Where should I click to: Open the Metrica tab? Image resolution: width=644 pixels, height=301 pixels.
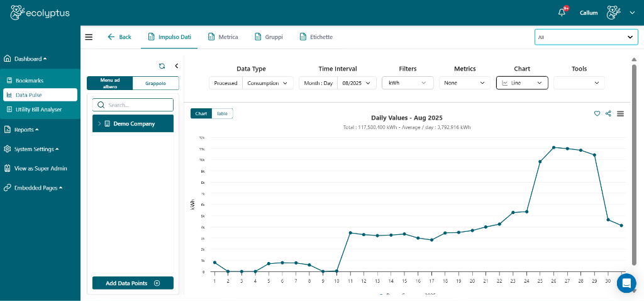223,37
